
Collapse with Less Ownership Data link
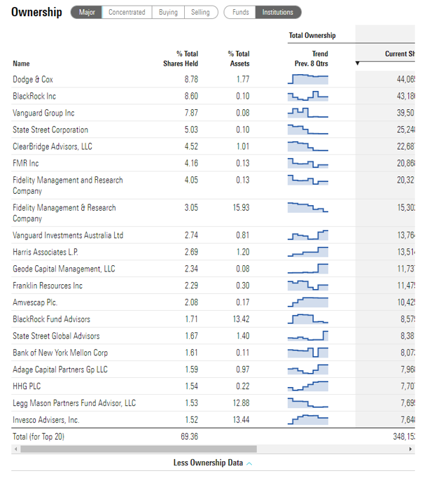208,463
